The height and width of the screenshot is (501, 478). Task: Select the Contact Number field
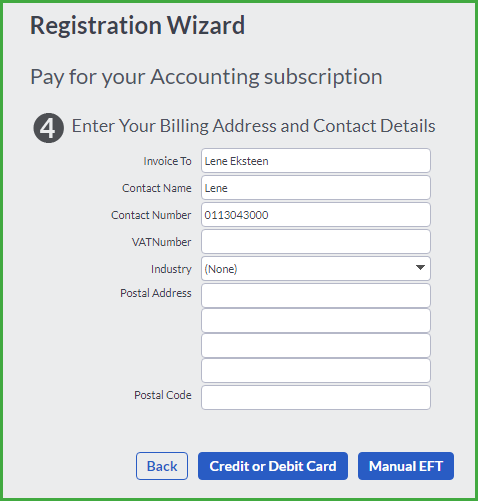(x=316, y=215)
